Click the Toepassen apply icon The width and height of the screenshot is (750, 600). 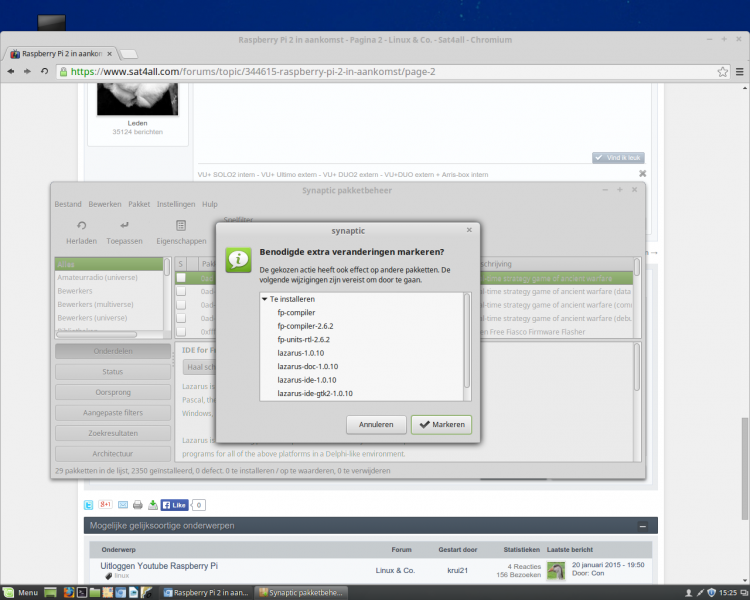(x=124, y=232)
